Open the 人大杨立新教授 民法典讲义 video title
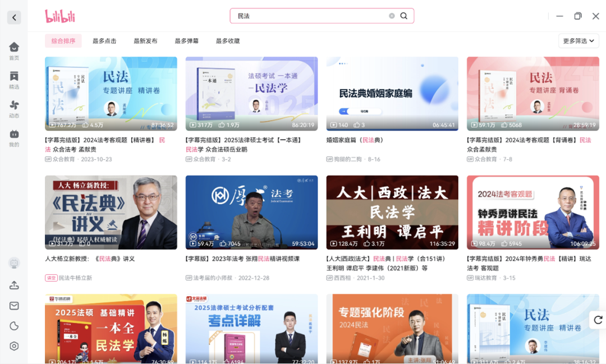 point(90,259)
